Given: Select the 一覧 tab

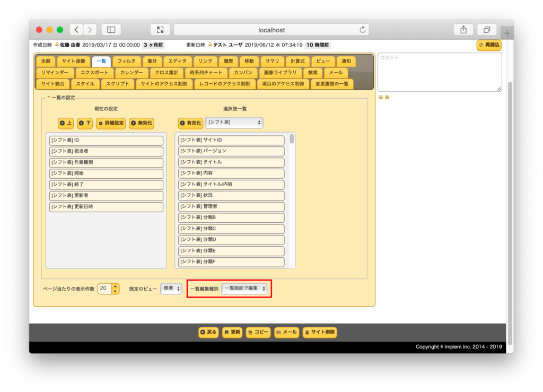Looking at the screenshot, I should coord(101,62).
